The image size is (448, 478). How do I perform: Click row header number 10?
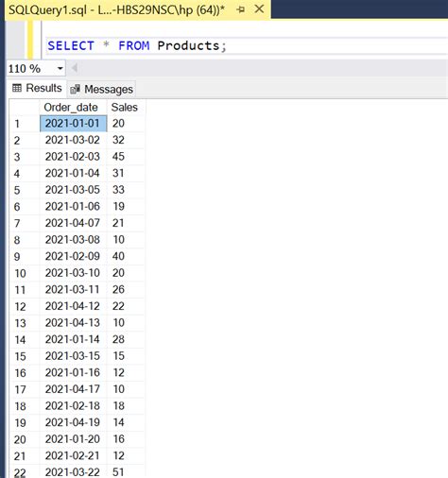click(25, 273)
